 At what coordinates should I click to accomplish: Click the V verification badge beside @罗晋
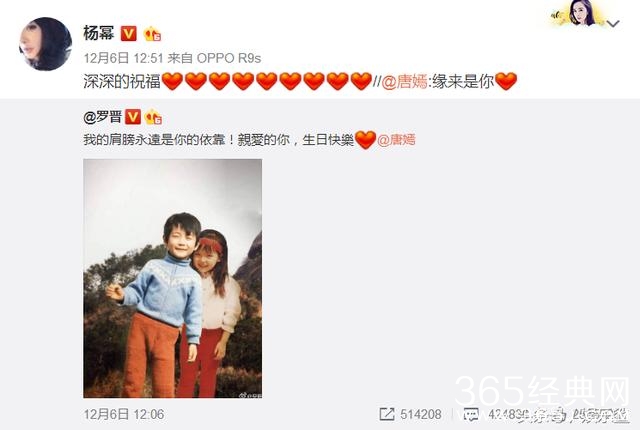pos(133,117)
